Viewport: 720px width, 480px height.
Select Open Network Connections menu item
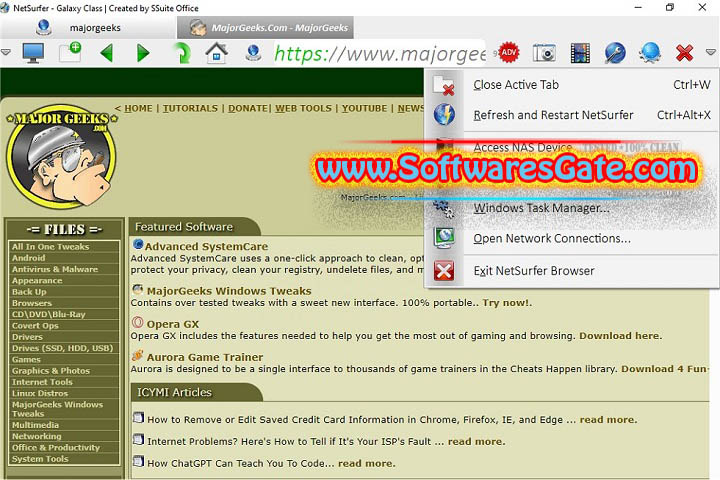[572, 238]
